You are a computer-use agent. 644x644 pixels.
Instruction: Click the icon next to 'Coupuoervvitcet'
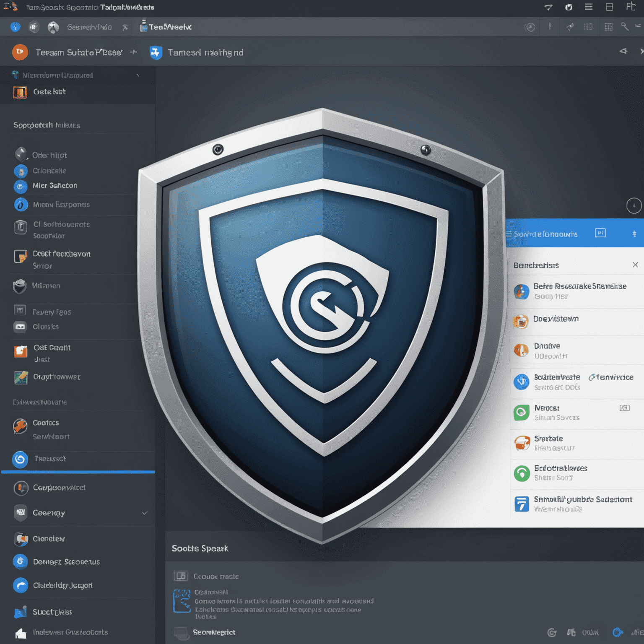(x=21, y=488)
